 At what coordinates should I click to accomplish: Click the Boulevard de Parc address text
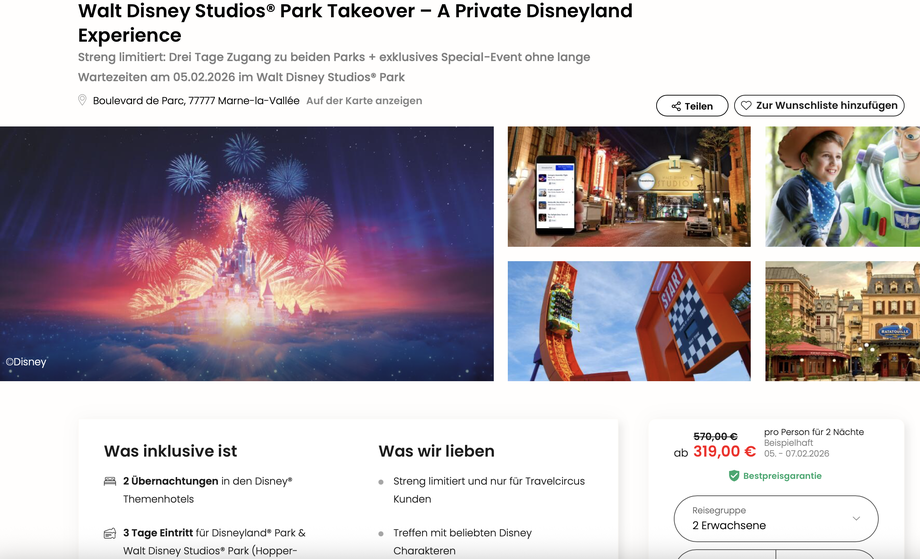[x=196, y=100]
